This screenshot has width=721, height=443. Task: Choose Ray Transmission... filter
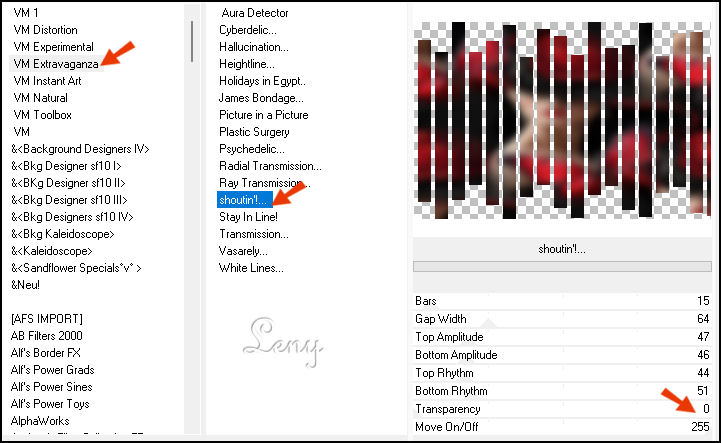pyautogui.click(x=265, y=183)
